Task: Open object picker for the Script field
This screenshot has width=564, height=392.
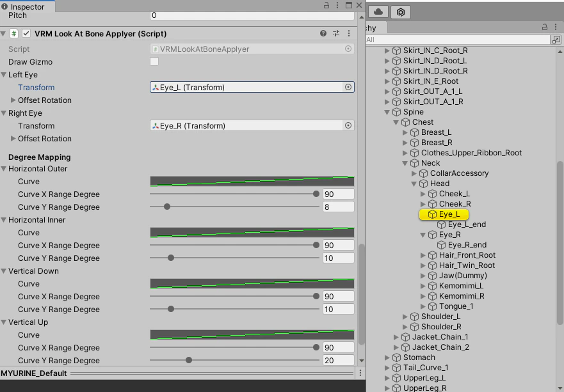Action: click(348, 49)
